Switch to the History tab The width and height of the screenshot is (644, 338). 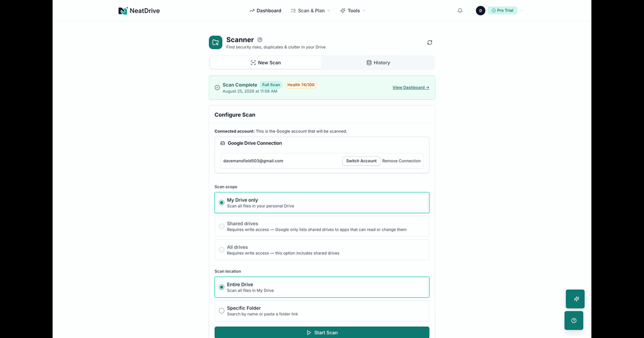click(x=378, y=63)
